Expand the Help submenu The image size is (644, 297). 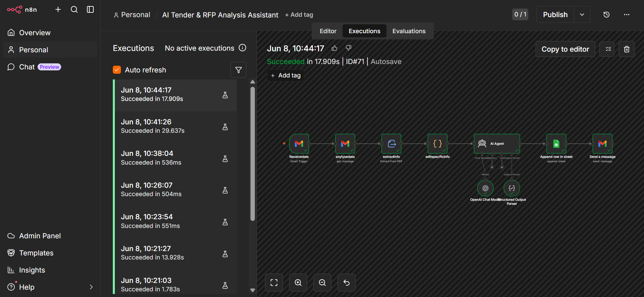point(91,287)
